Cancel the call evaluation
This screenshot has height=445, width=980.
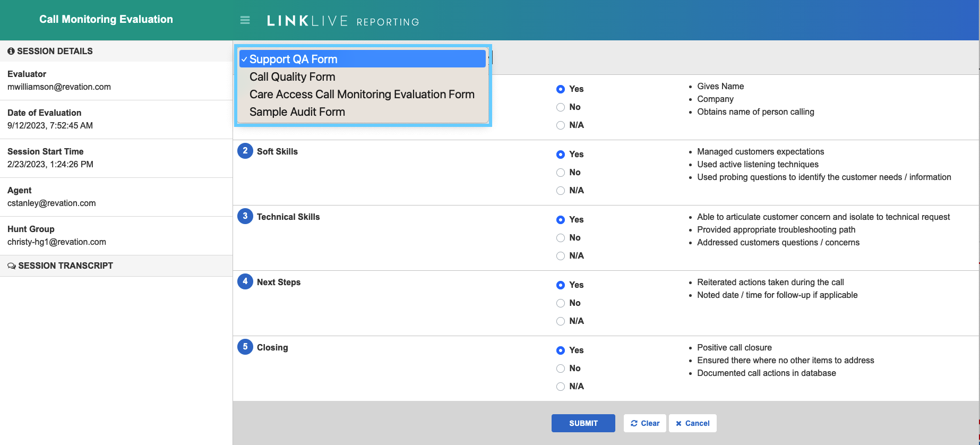pyautogui.click(x=692, y=423)
